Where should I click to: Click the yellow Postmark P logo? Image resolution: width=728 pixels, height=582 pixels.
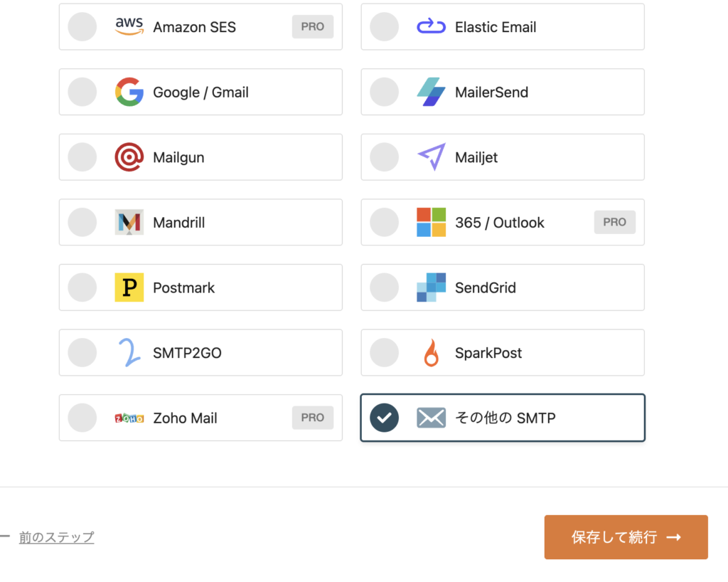click(129, 287)
